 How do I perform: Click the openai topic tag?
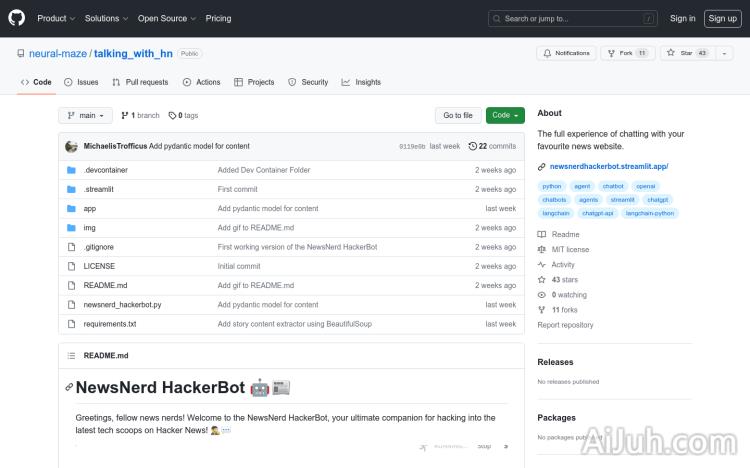click(x=646, y=186)
